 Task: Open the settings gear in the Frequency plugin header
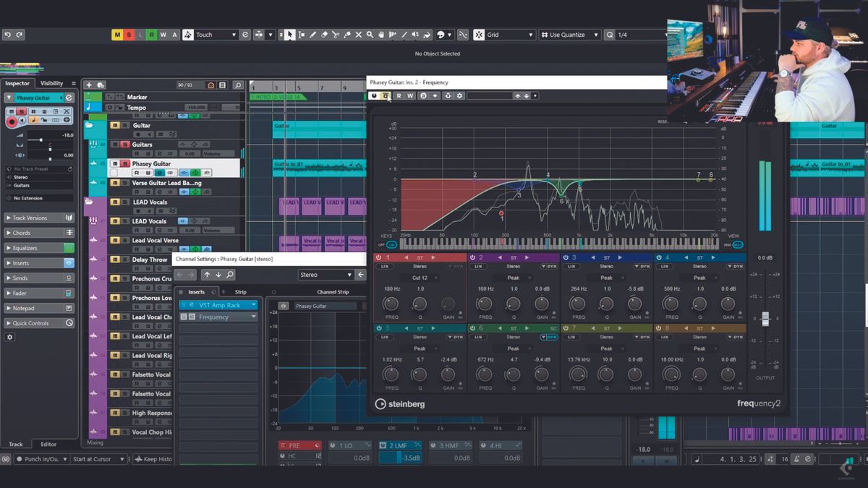pos(459,95)
